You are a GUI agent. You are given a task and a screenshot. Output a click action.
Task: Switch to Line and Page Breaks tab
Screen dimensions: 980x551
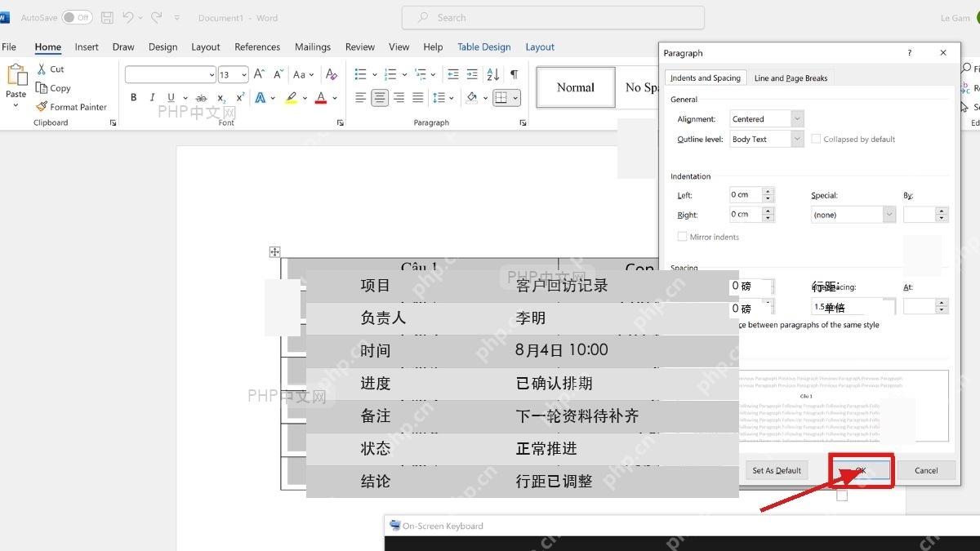pyautogui.click(x=791, y=78)
